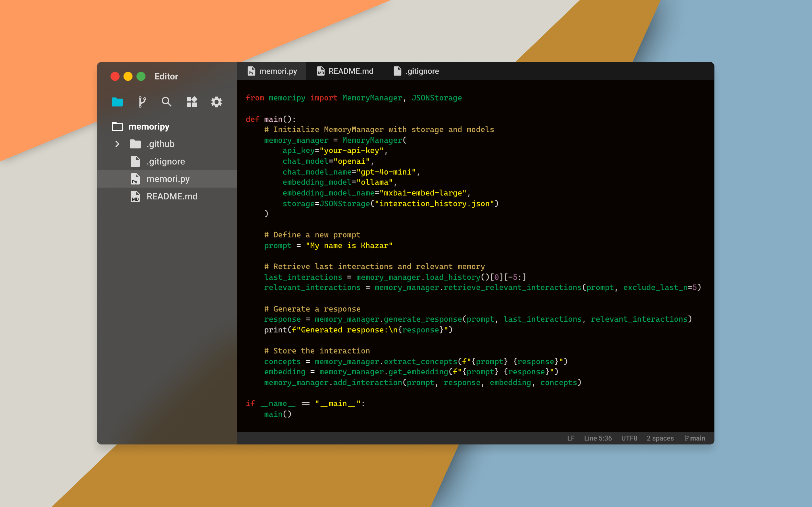812x507 pixels.
Task: Open the settings gear icon
Action: click(217, 102)
